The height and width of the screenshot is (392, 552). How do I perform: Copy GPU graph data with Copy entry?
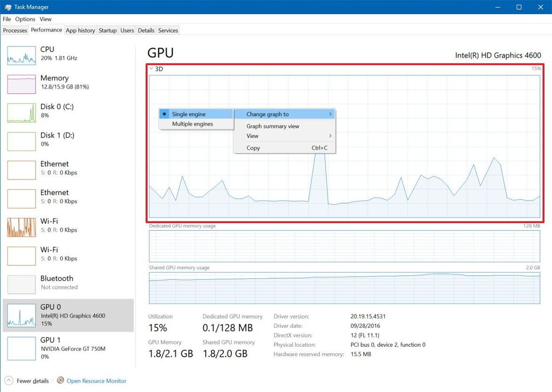point(253,148)
